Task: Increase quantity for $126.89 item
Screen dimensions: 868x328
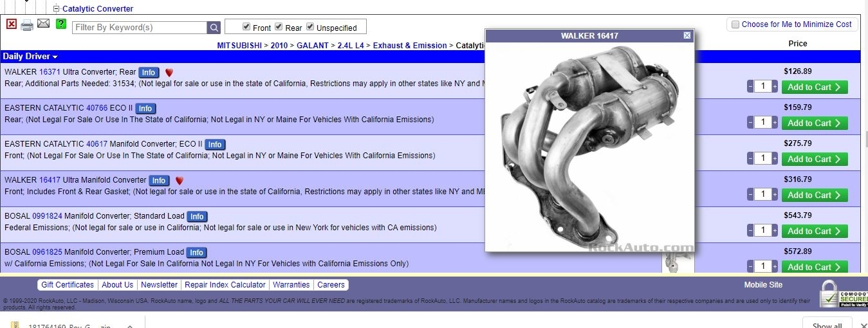Action: click(775, 86)
